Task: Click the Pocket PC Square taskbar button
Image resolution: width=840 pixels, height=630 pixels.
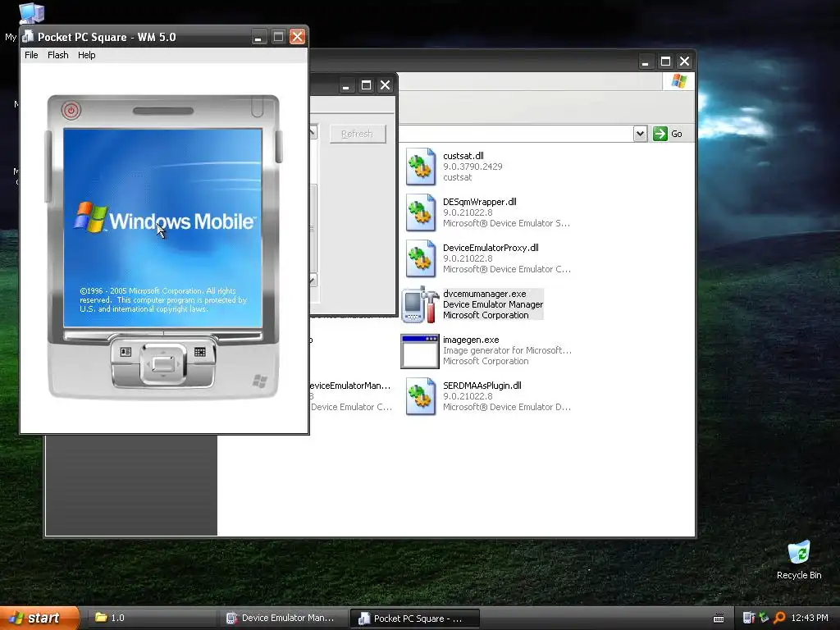Action: coord(414,619)
